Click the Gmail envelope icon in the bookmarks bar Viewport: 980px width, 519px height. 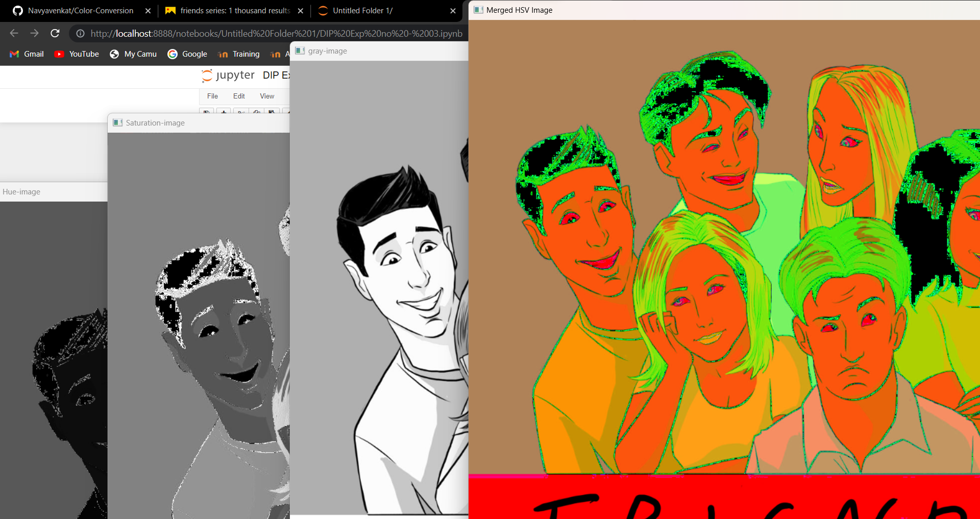[x=14, y=54]
